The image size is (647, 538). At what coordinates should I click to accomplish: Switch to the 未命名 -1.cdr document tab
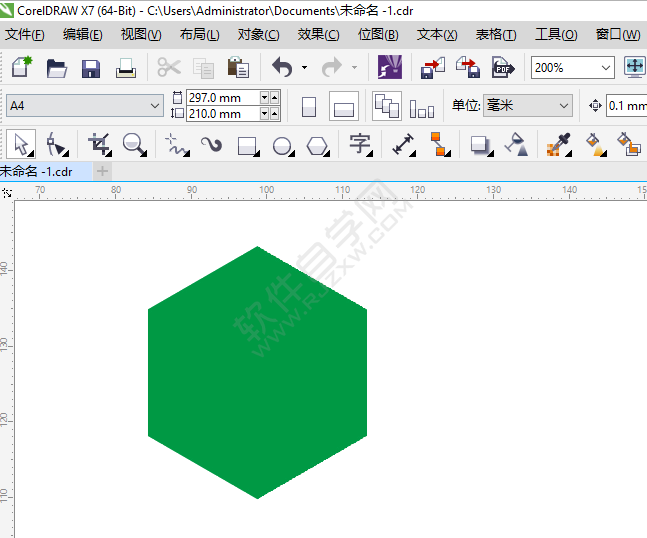[40, 171]
